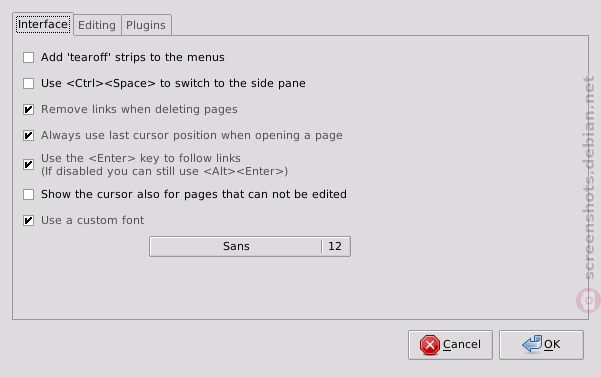Click the 'Add tearoff strips' label text
Image resolution: width=601 pixels, height=377 pixels.
133,57
